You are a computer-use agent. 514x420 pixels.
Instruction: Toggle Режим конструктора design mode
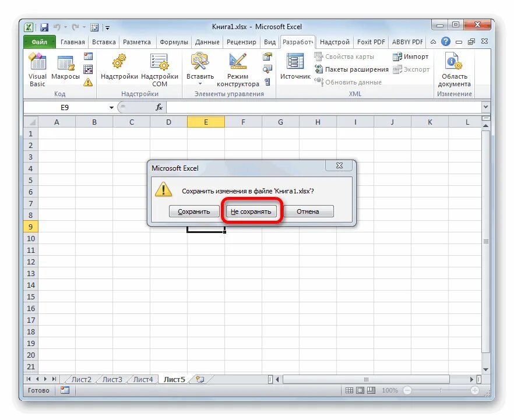tap(238, 70)
